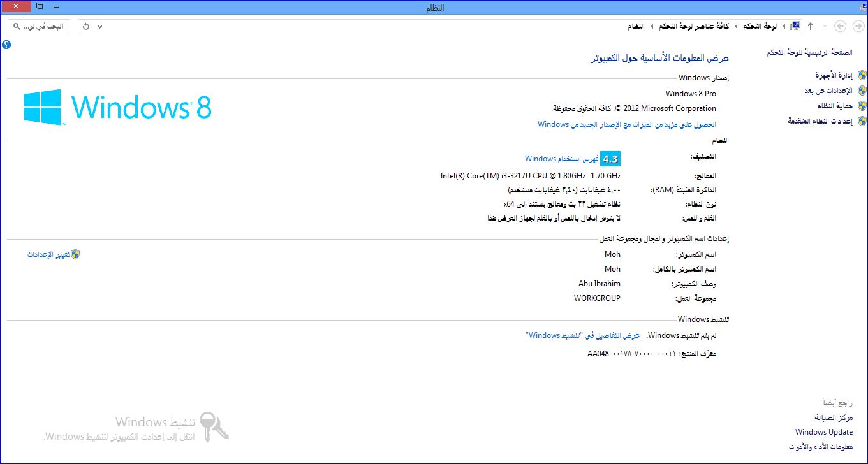The image size is (868, 464).
Task: Expand the arrow after كافة عناصر لوحة التحكم
Action: (652, 26)
